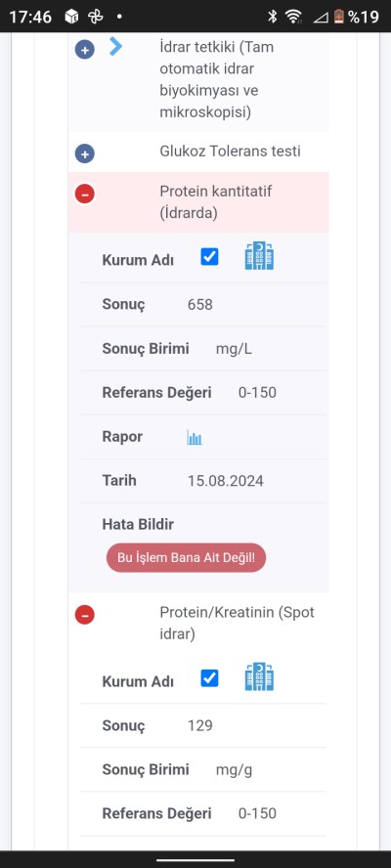Uncheck Kurum Adı checkbox for Protein kantitatif

click(209, 257)
